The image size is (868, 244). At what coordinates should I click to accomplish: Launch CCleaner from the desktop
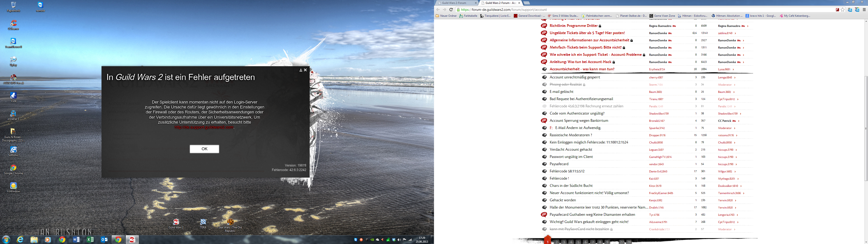pyautogui.click(x=14, y=25)
